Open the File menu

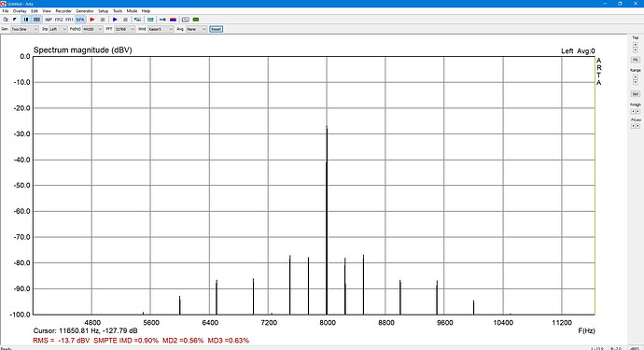pos(6,11)
